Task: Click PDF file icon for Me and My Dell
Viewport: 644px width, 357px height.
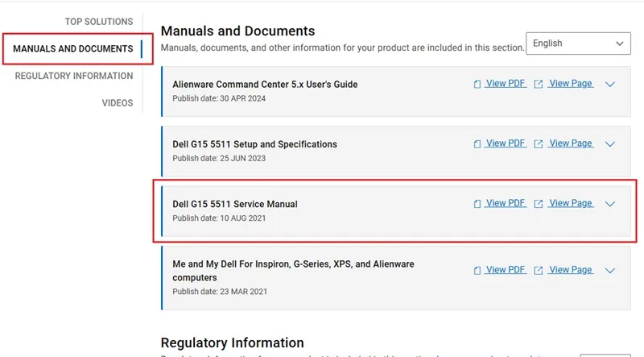Action: [x=477, y=271]
